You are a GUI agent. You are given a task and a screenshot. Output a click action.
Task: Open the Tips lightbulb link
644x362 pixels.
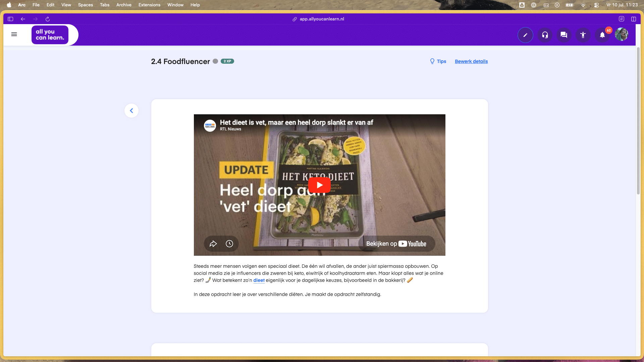(438, 61)
